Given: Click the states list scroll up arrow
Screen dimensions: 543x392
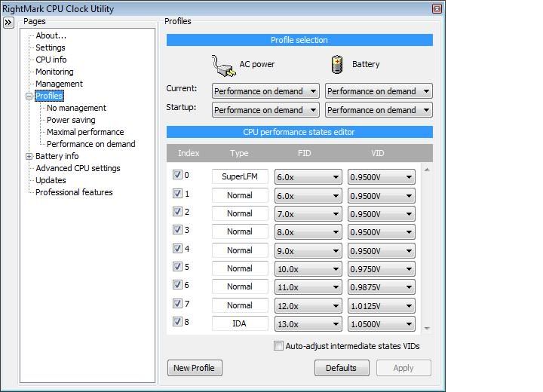Looking at the screenshot, I should point(427,170).
